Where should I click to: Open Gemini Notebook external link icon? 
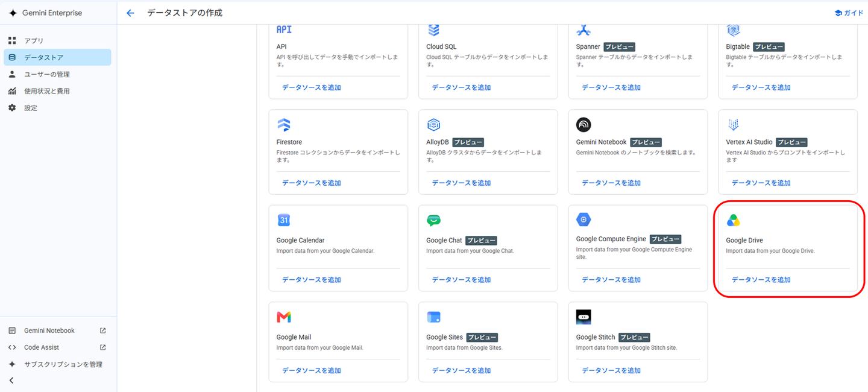102,330
